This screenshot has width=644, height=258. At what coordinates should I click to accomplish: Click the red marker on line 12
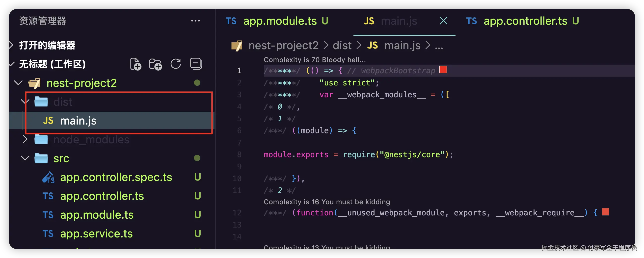(x=605, y=211)
